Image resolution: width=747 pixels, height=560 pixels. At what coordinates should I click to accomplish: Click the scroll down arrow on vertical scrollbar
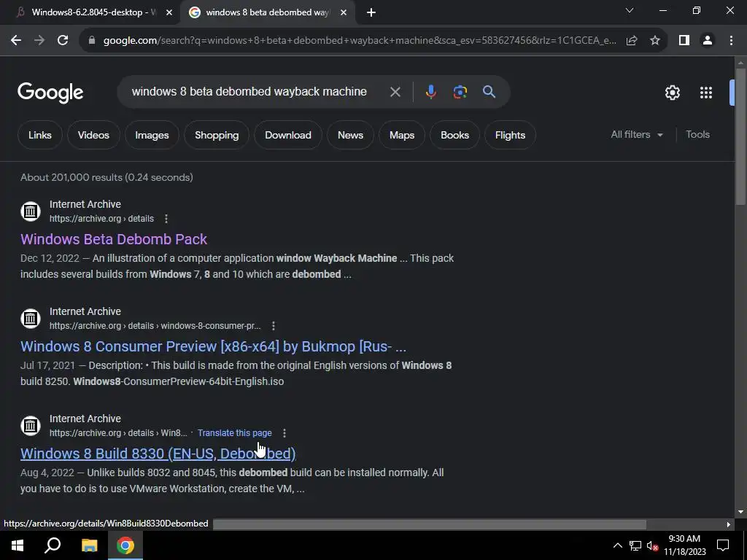[740, 512]
